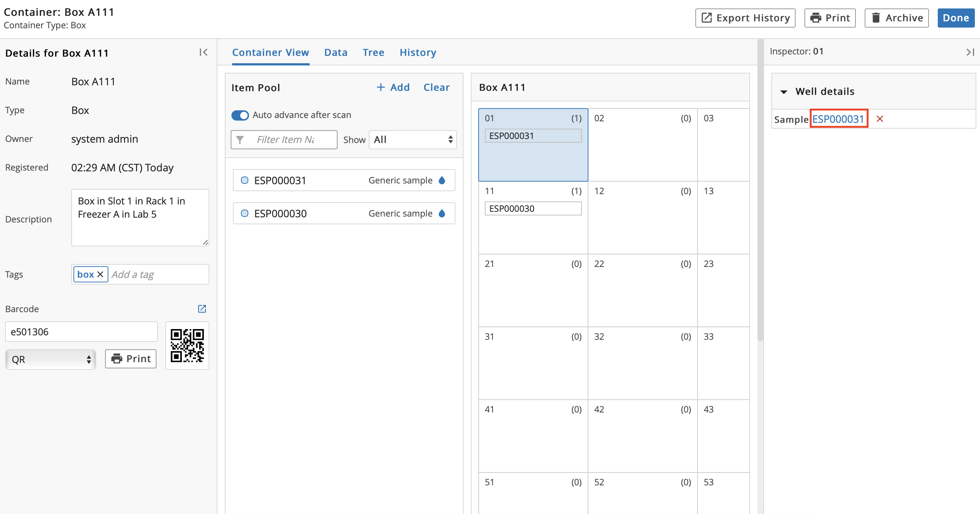Click the Name value Box A111
Viewport: 980px width, 514px height.
point(93,82)
